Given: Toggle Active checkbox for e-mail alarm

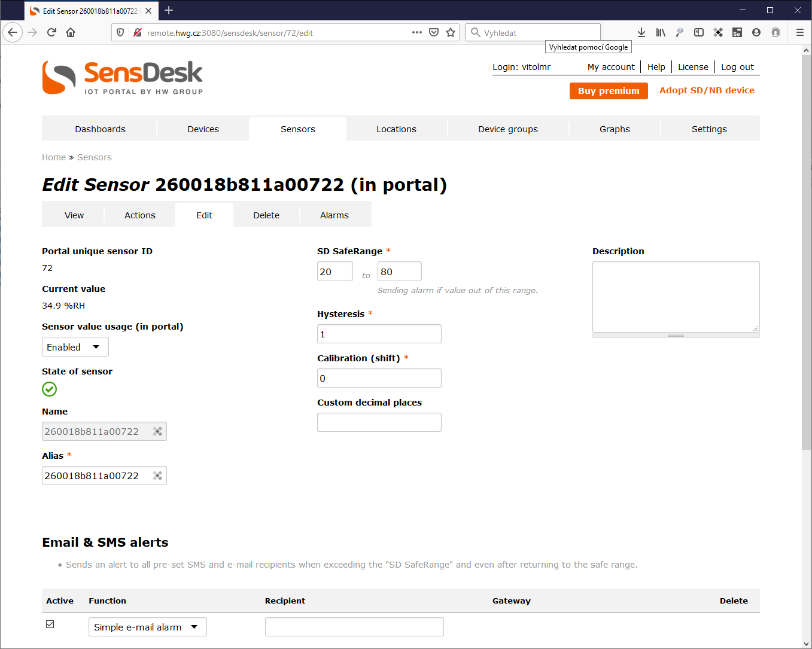Looking at the screenshot, I should [50, 624].
